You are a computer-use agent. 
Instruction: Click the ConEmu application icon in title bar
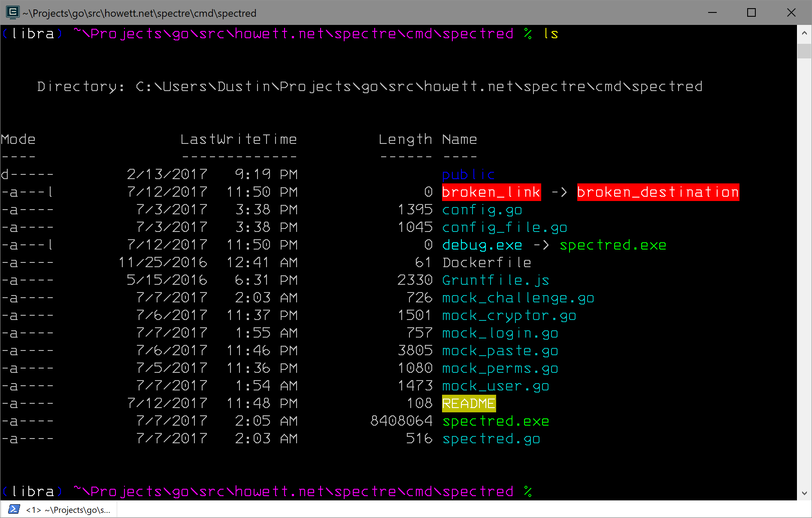(12, 12)
